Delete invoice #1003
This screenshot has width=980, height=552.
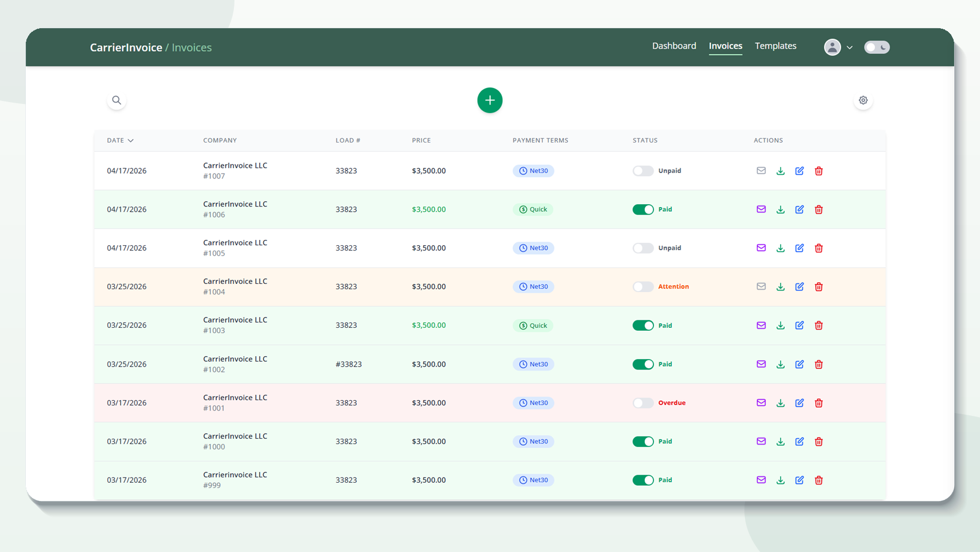pyautogui.click(x=819, y=326)
